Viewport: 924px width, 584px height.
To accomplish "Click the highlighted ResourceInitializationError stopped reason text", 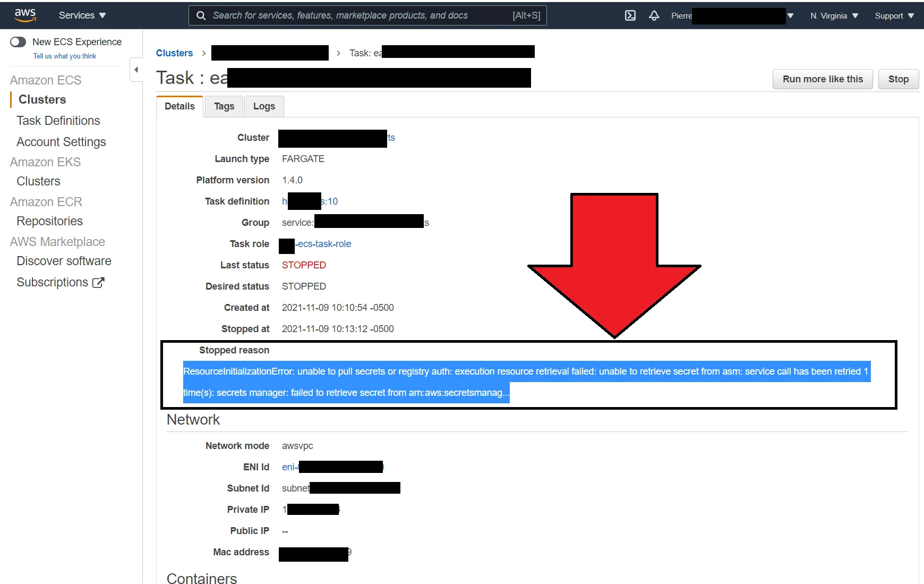I will pos(526,382).
